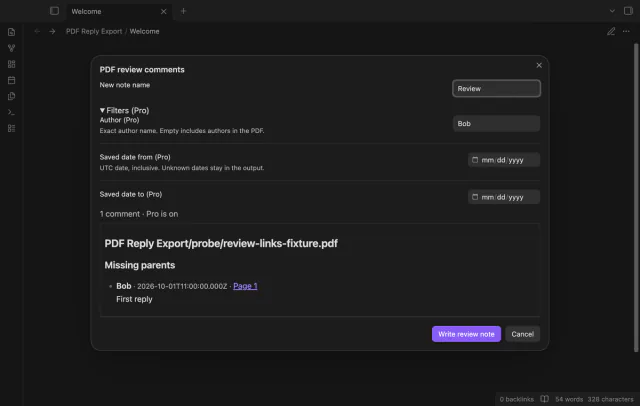Click the 0 backlinks status item
The width and height of the screenshot is (640, 406).
tap(516, 399)
